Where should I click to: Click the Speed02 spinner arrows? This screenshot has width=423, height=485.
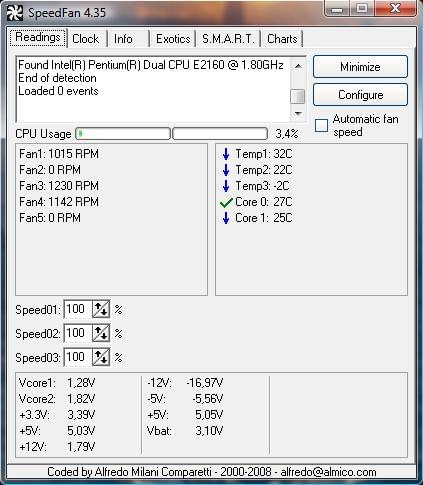click(101, 333)
